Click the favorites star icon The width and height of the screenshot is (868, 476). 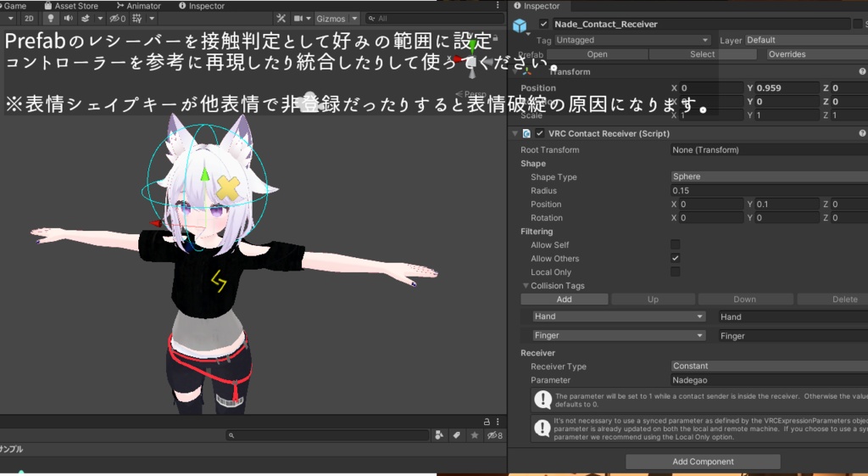coord(475,435)
